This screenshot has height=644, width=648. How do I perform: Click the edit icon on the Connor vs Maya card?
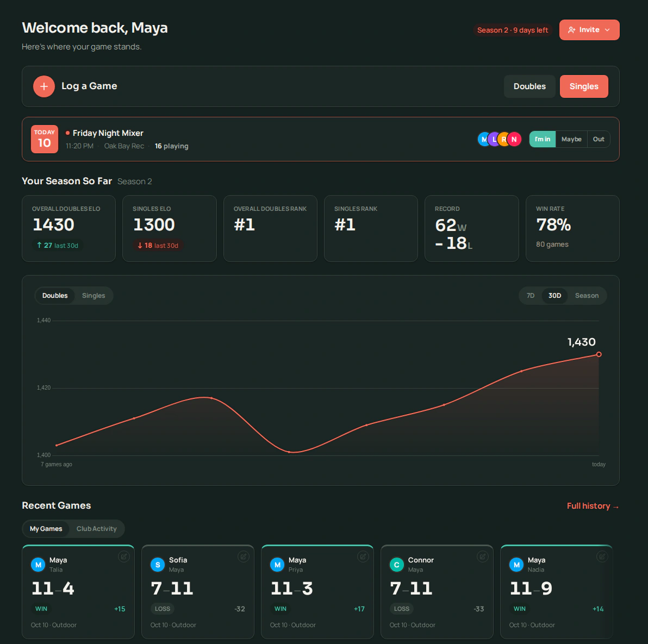tap(482, 557)
